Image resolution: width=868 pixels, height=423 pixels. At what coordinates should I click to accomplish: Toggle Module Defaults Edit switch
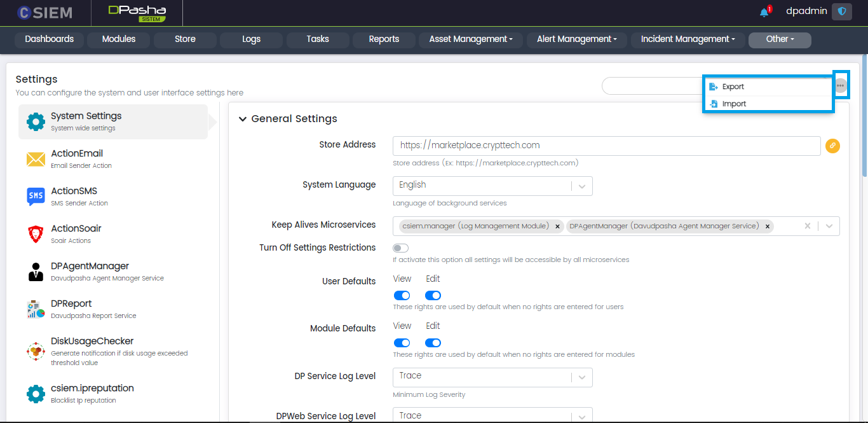(433, 342)
